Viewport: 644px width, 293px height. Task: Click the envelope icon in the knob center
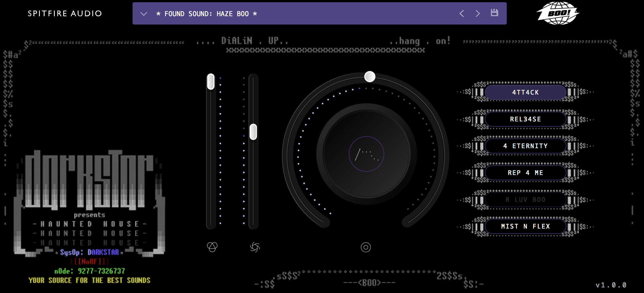coord(366,154)
